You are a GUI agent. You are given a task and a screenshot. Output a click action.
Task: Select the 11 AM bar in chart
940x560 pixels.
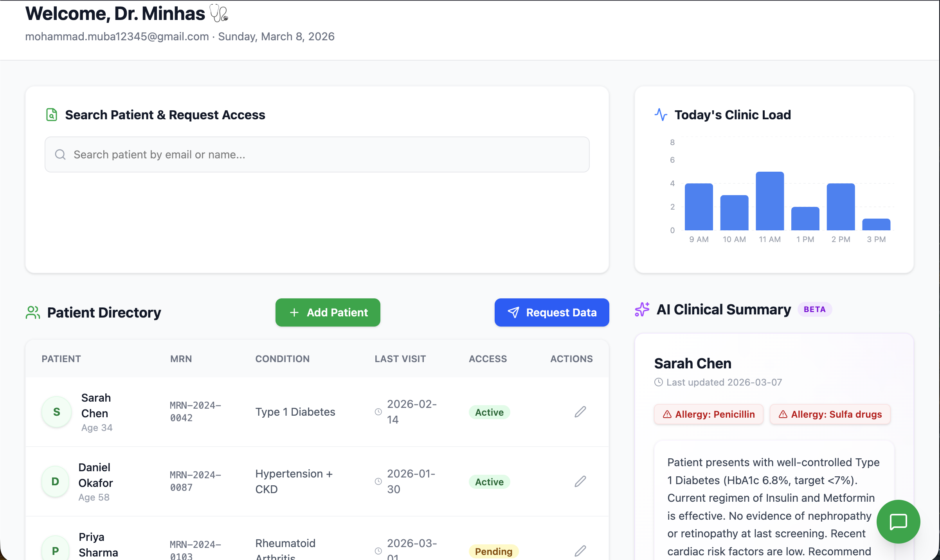[x=769, y=201]
